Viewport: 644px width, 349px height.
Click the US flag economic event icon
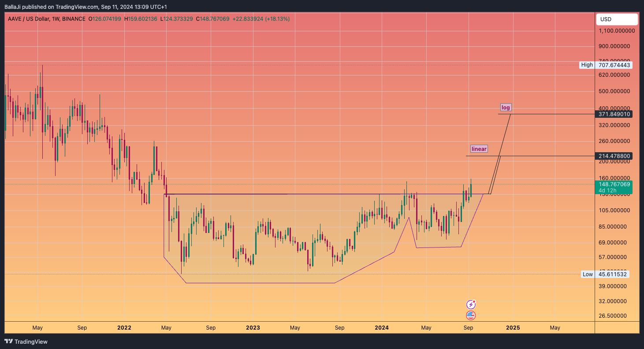(471, 315)
